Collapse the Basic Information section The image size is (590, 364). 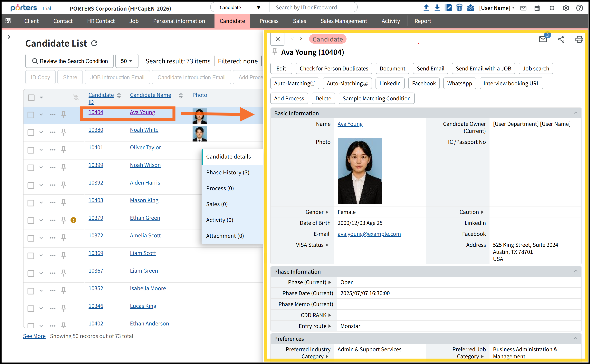click(x=575, y=113)
